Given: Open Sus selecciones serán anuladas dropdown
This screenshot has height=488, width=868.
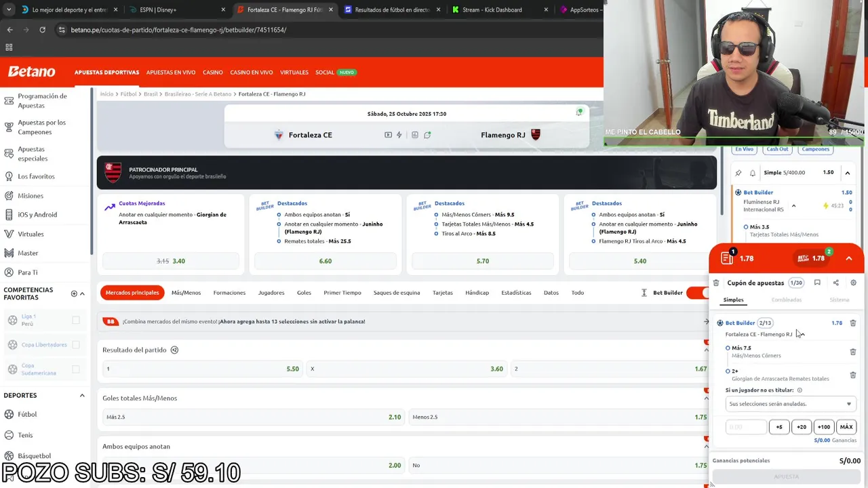Looking at the screenshot, I should click(x=790, y=404).
